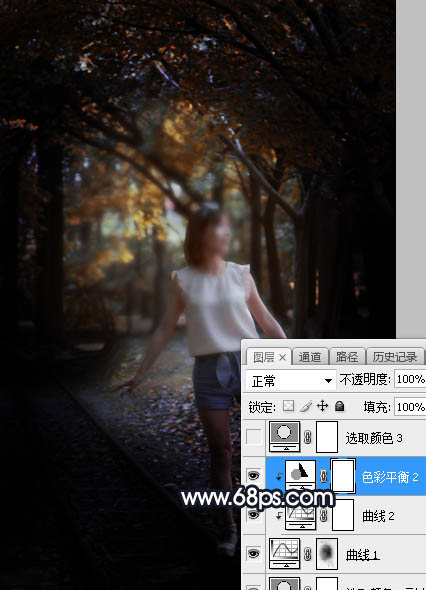Switch to the 通道 tab
This screenshot has width=426, height=590.
tap(310, 357)
